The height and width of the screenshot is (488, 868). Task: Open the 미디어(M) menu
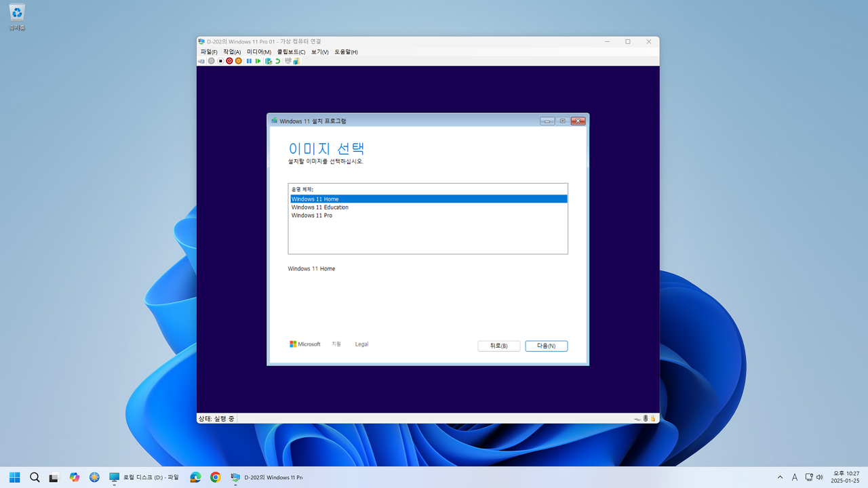(x=259, y=52)
